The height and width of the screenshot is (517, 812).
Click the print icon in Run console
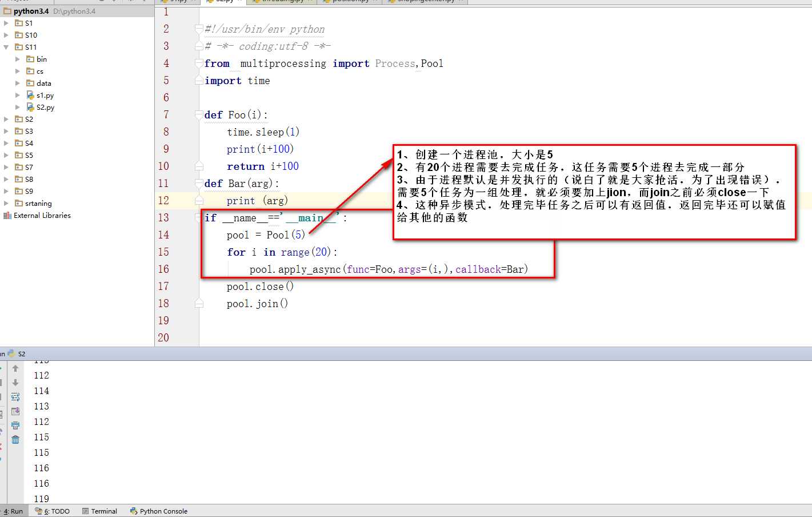(15, 425)
